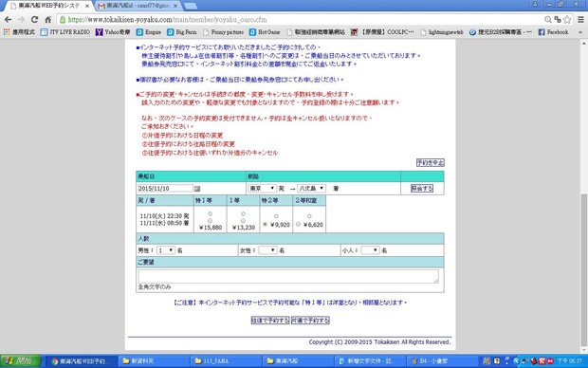
Task: Expand the 八丈島 arrival port dropdown
Action: point(311,189)
